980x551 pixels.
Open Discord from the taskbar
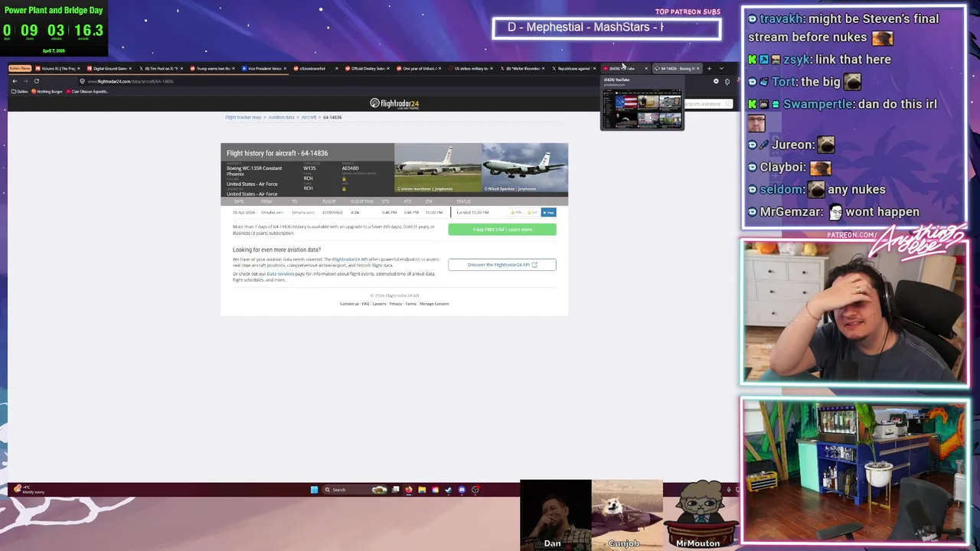tap(462, 490)
